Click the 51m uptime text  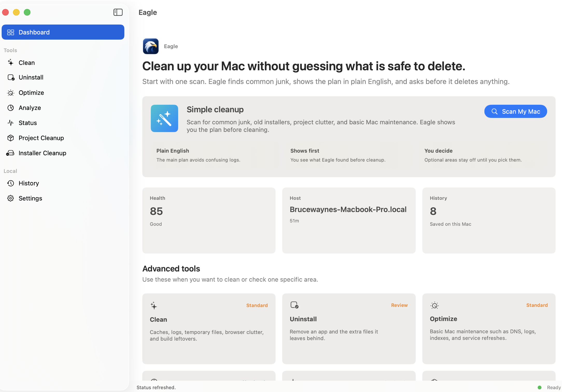coord(294,221)
